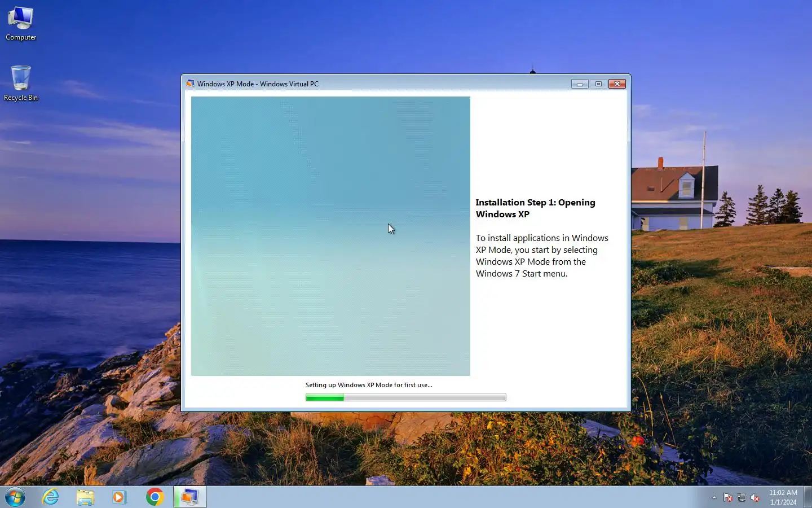
Task: Maximize the Windows XP Mode window
Action: [598, 84]
